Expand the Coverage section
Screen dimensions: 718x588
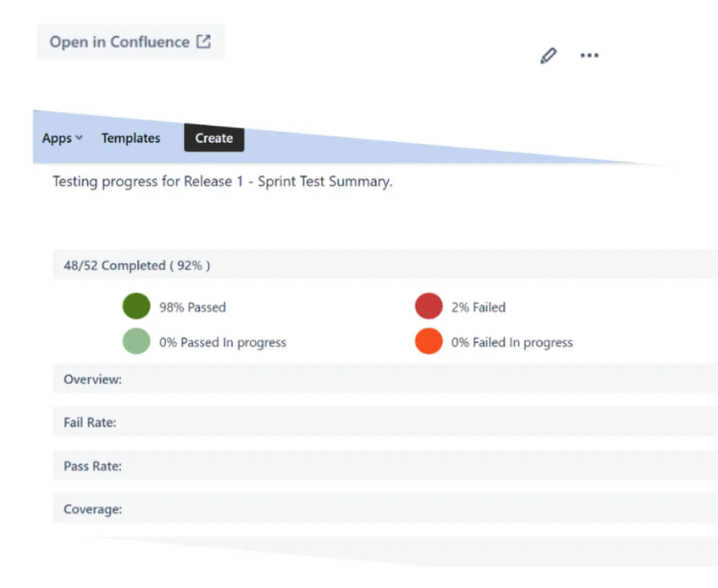point(92,509)
